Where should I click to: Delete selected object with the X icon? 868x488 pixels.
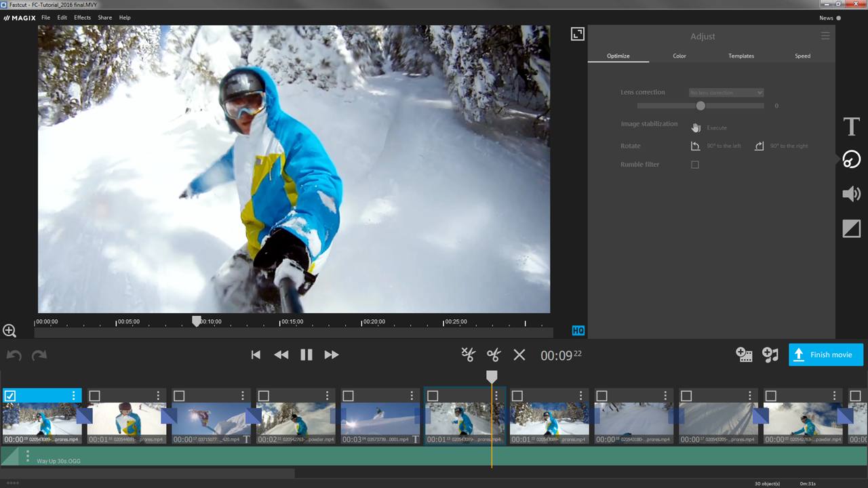click(x=519, y=354)
